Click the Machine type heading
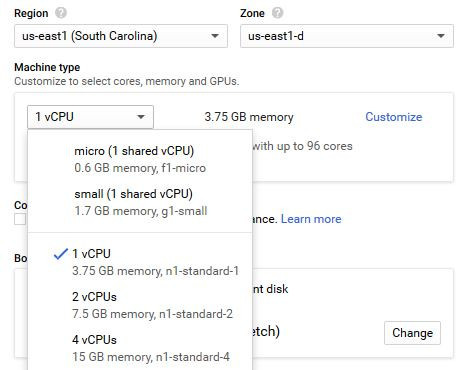Viewport: 468px width, 370px height. (47, 67)
